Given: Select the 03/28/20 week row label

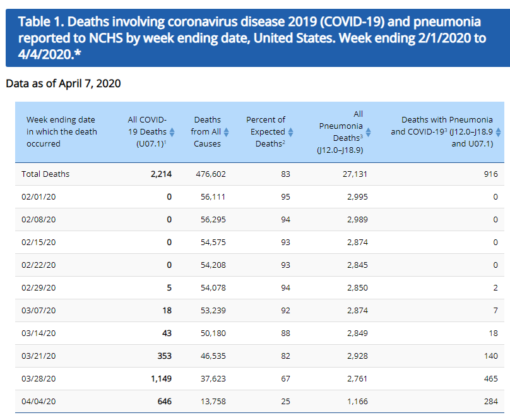Looking at the screenshot, I should [39, 378].
